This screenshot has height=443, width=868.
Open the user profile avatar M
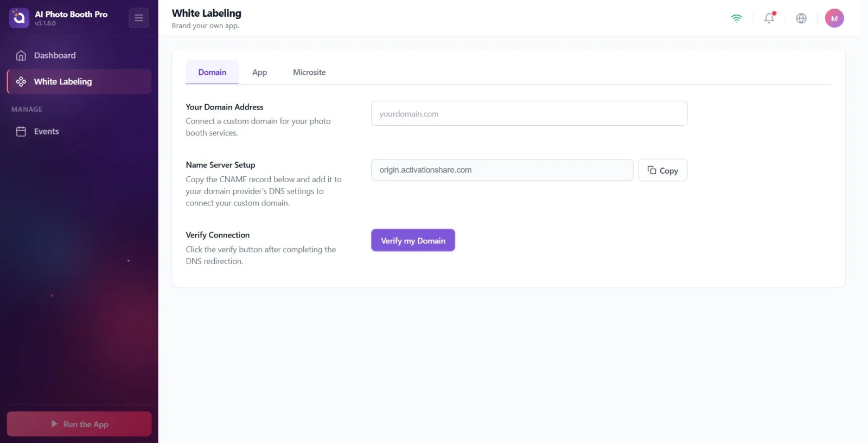[x=834, y=18]
